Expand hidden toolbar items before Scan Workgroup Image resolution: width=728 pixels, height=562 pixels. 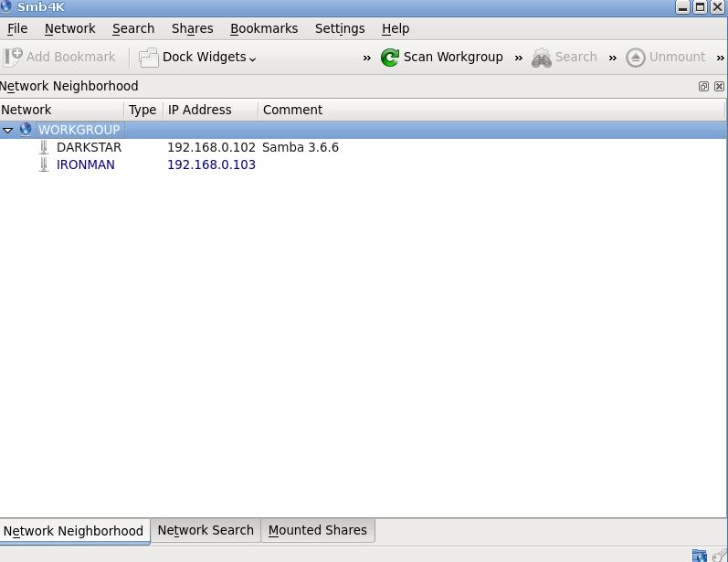coord(367,58)
